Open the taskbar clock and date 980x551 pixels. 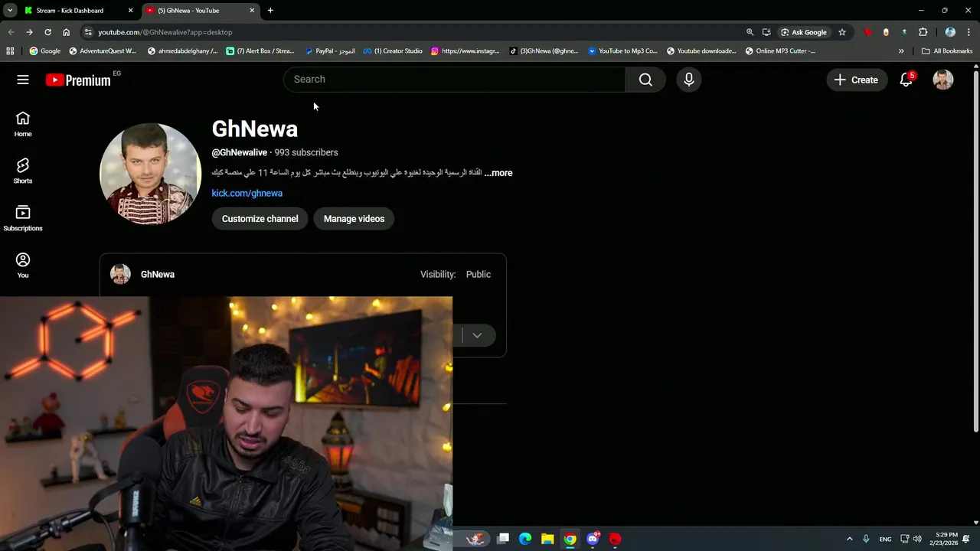(x=943, y=539)
